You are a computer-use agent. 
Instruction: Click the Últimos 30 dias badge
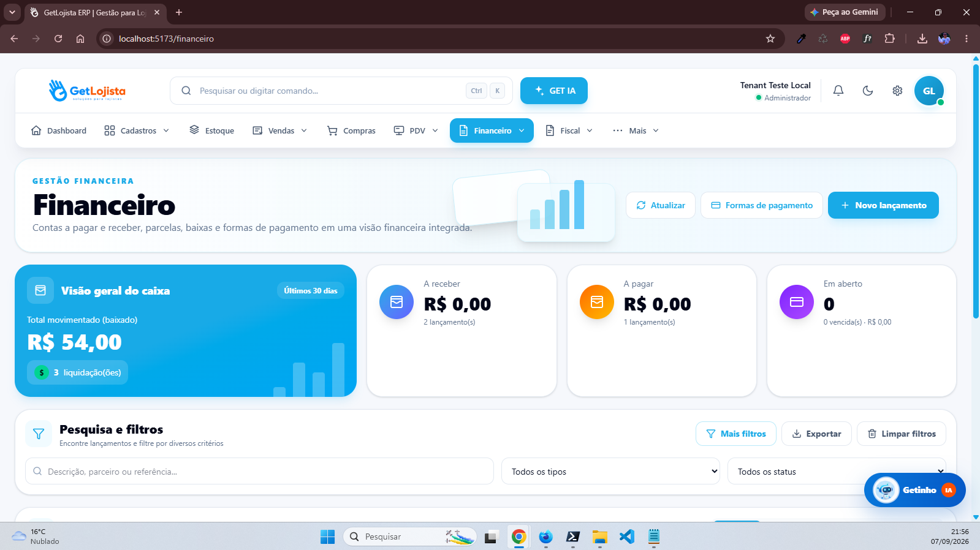click(311, 290)
